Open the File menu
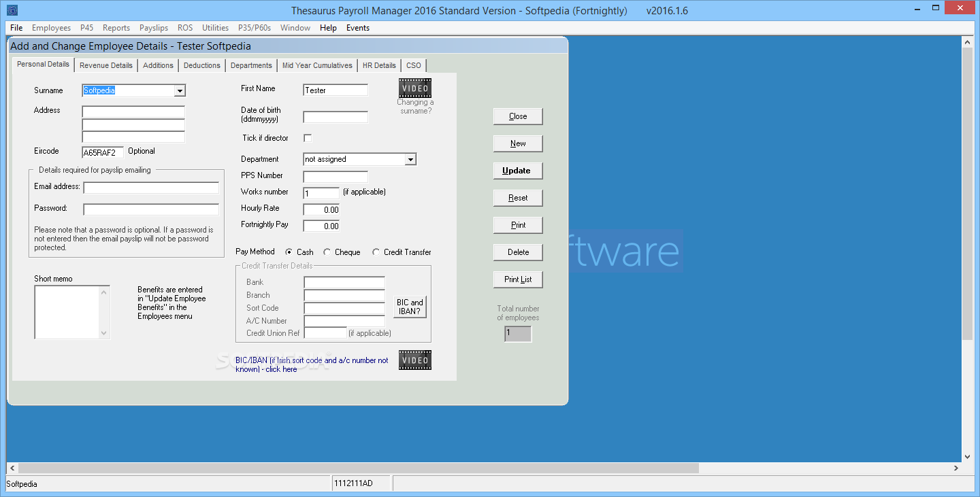The image size is (980, 497). pyautogui.click(x=16, y=28)
